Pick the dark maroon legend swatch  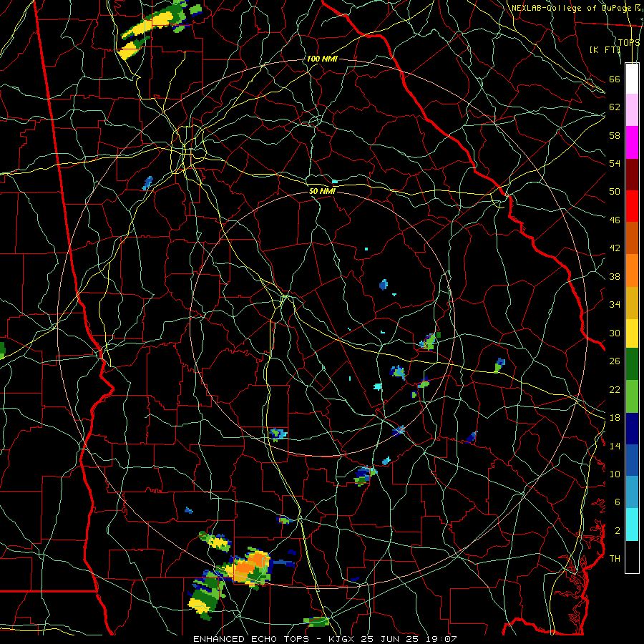(x=632, y=174)
